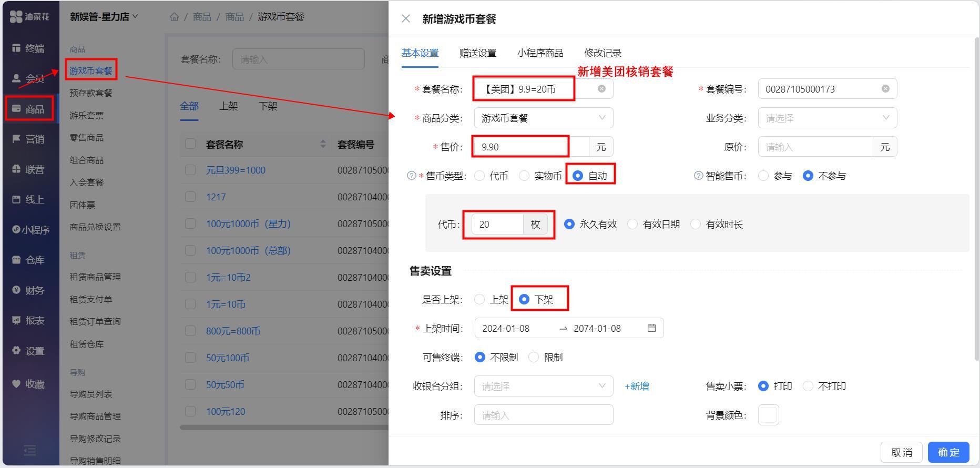Screen dimensions: 980x468
Task: Focus the 套餐名称 search box
Action: (298, 59)
